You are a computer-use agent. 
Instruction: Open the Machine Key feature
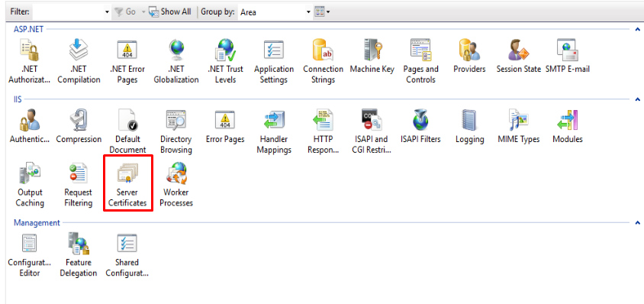(x=372, y=57)
